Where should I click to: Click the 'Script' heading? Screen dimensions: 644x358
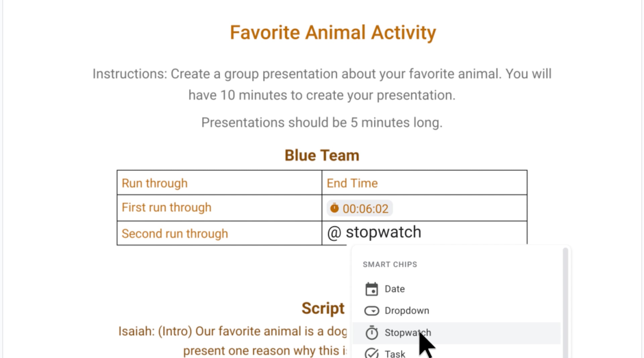pyautogui.click(x=323, y=308)
